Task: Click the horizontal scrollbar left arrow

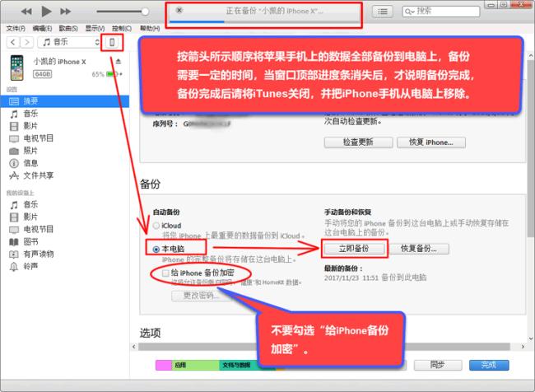Action: coord(134,347)
